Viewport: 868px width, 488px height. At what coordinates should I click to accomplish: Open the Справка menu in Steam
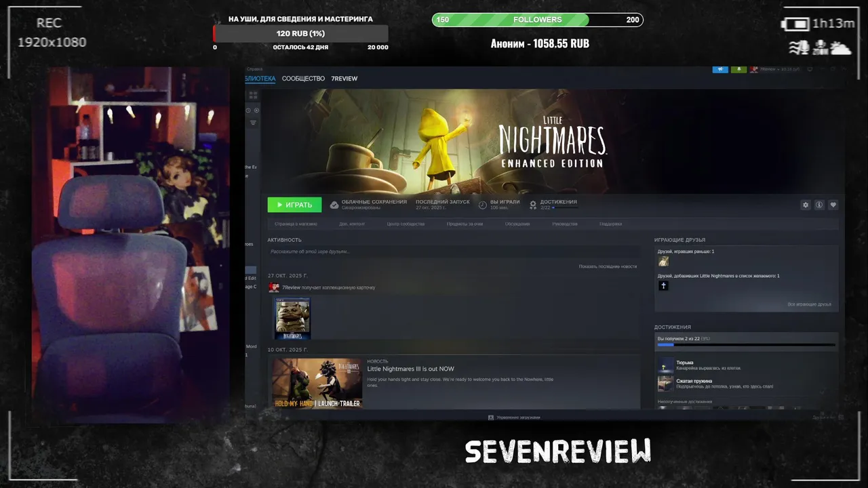(254, 69)
